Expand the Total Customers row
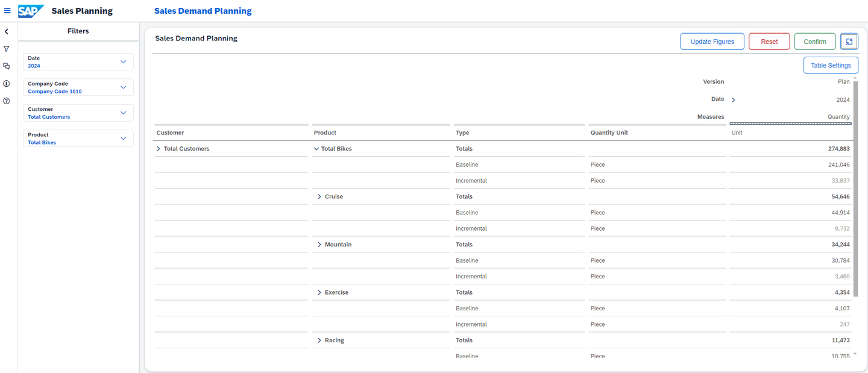This screenshot has width=868, height=373. point(159,149)
